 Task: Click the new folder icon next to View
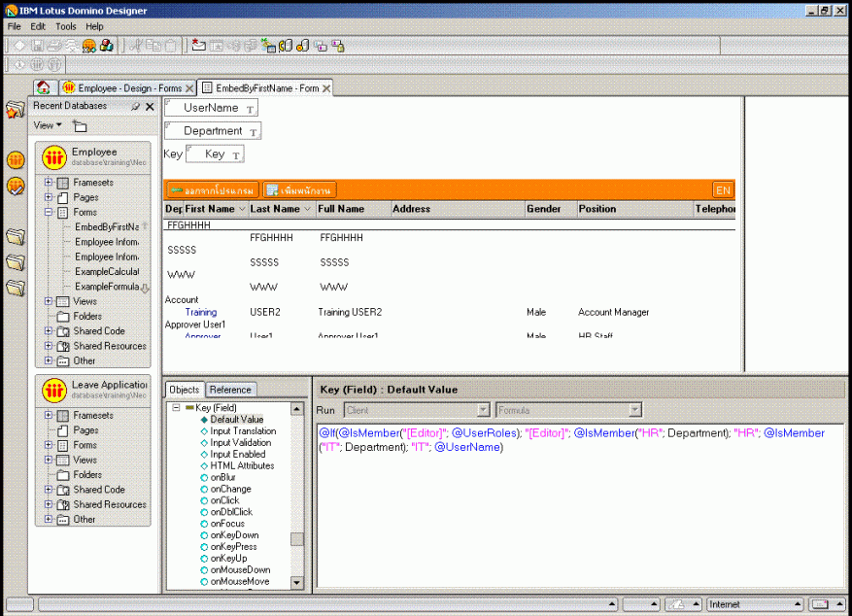[80, 126]
